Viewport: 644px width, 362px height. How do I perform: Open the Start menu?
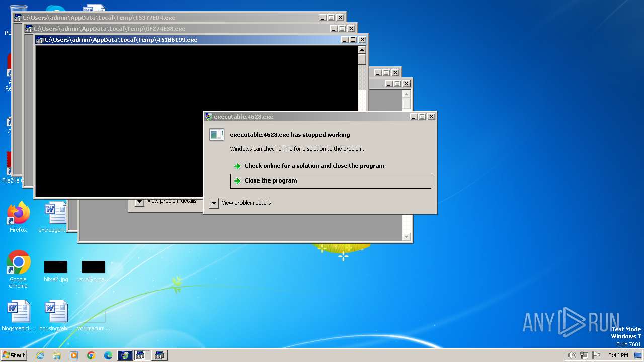[14, 355]
